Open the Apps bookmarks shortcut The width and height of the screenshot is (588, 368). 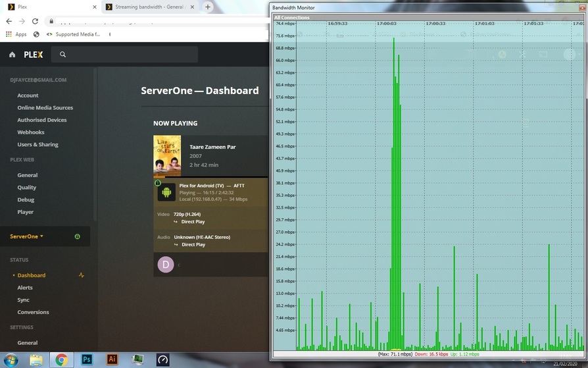tap(16, 34)
